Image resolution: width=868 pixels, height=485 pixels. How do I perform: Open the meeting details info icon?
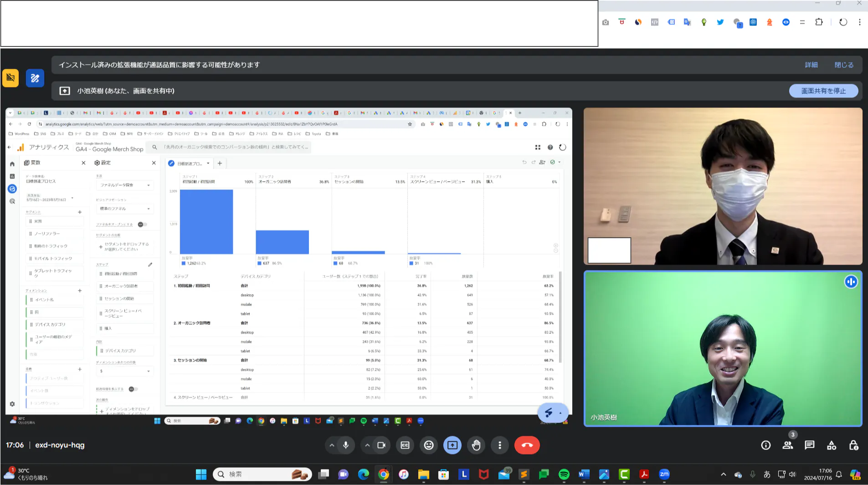tap(765, 445)
